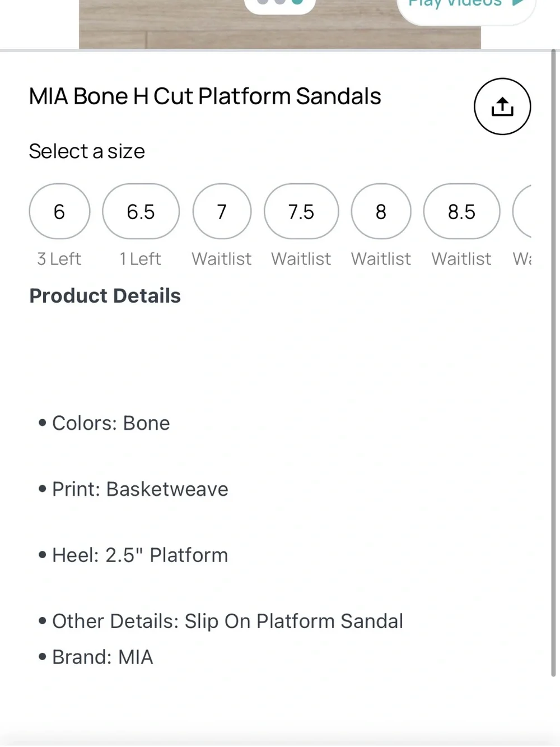This screenshot has height=747, width=560.
Task: Click the Waitlist label under size 8.5
Action: coord(461,259)
